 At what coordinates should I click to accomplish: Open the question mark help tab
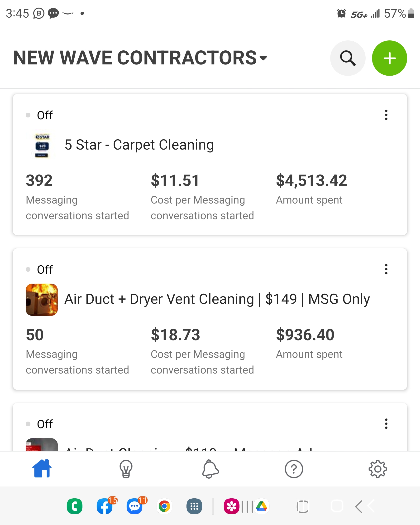tap(294, 469)
